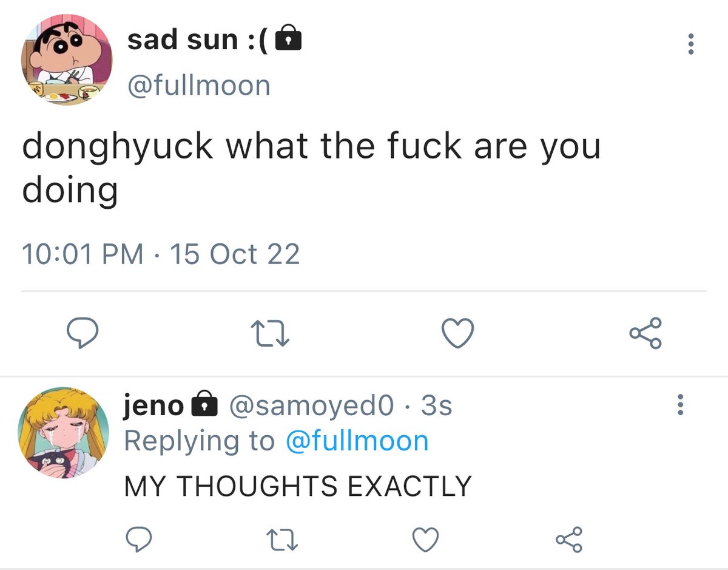This screenshot has height=570, width=728.
Task: Open the reply text MY THOUGHTS EXACTLY
Action: (298, 486)
